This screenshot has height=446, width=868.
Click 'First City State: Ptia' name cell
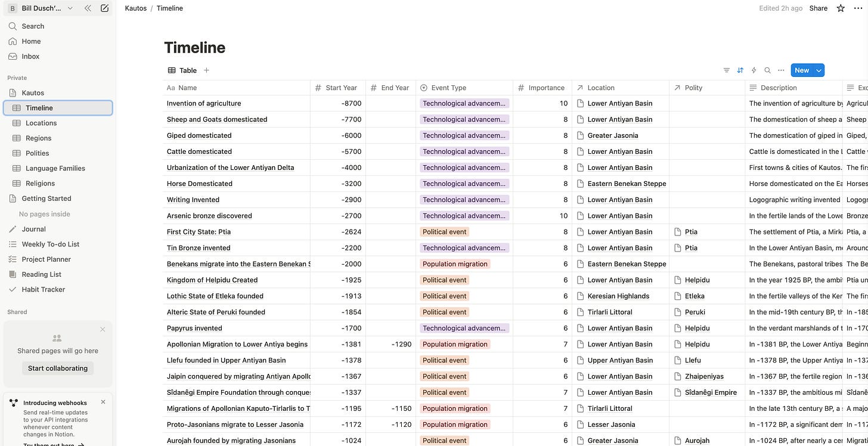(x=237, y=232)
